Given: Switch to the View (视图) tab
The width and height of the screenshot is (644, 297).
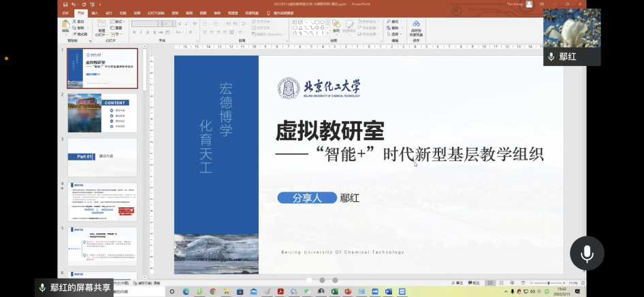Looking at the screenshot, I should point(203,13).
